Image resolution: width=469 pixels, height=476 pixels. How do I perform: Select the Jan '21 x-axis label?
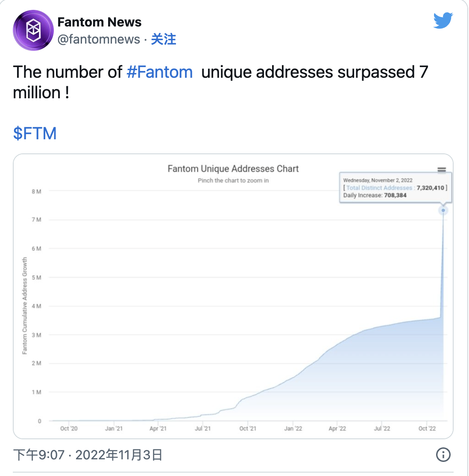click(114, 429)
